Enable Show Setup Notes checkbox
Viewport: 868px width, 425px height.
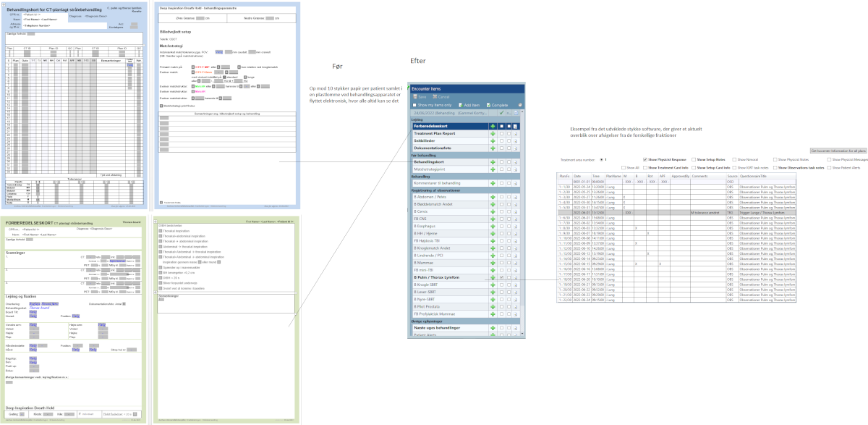click(694, 159)
